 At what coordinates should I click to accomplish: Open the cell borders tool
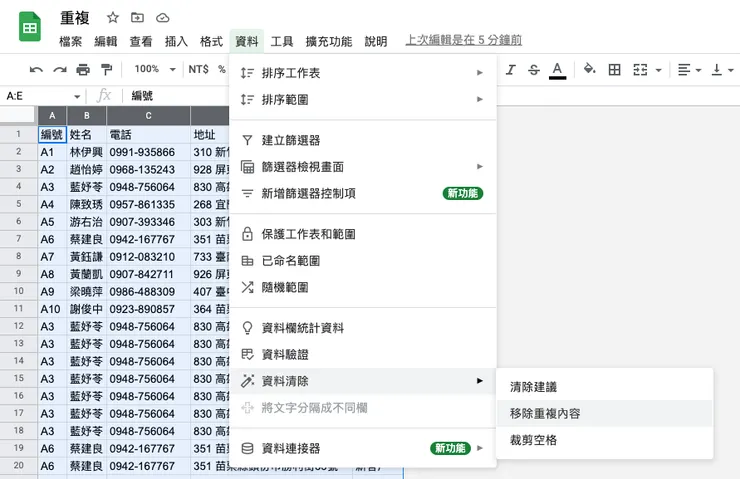click(614, 70)
